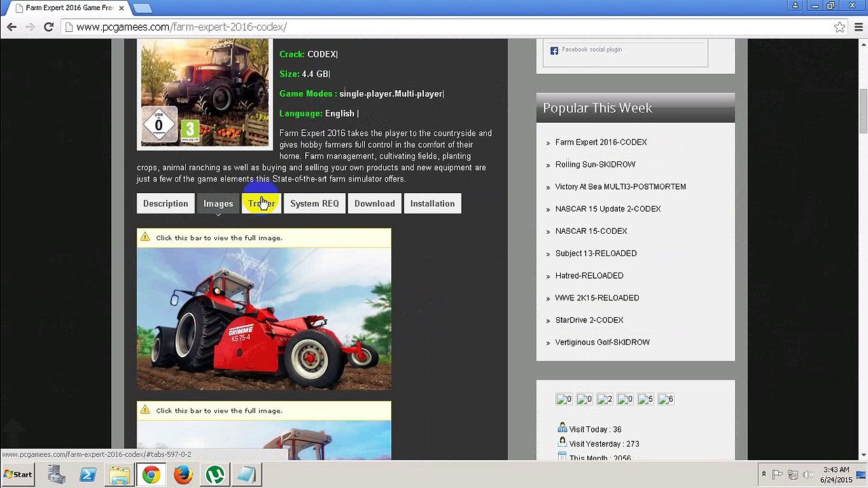Click the Popular This Week heading

pyautogui.click(x=597, y=108)
